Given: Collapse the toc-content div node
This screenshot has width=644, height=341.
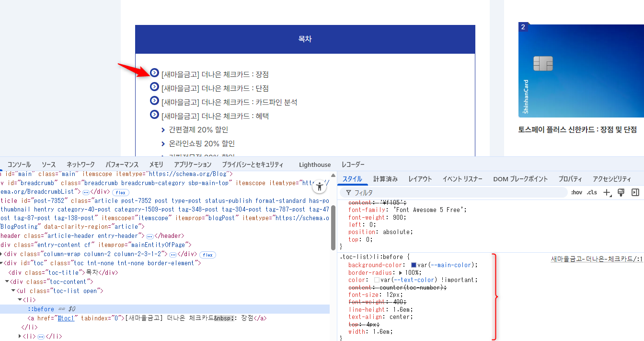Looking at the screenshot, I should (7, 282).
